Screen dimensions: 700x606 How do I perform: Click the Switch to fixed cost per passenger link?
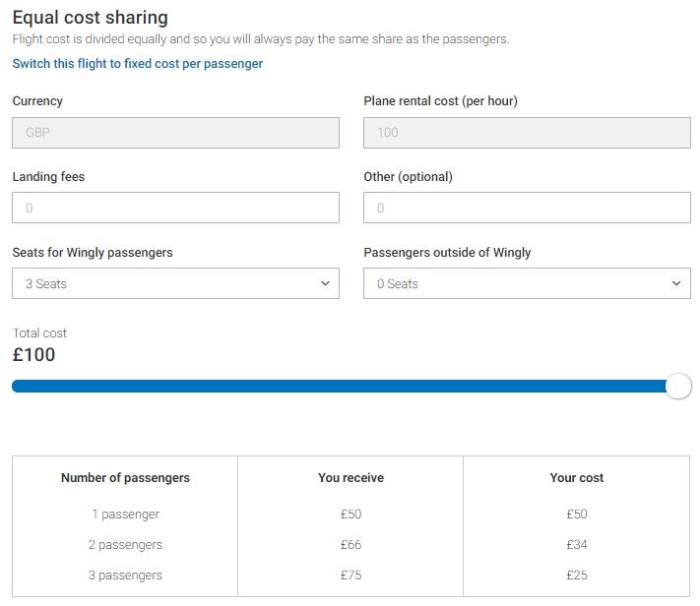click(x=138, y=64)
